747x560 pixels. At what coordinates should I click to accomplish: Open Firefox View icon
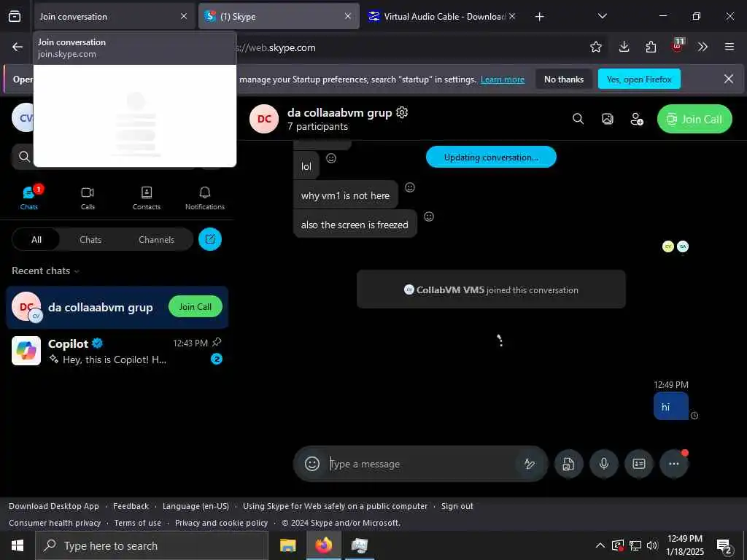click(x=15, y=16)
